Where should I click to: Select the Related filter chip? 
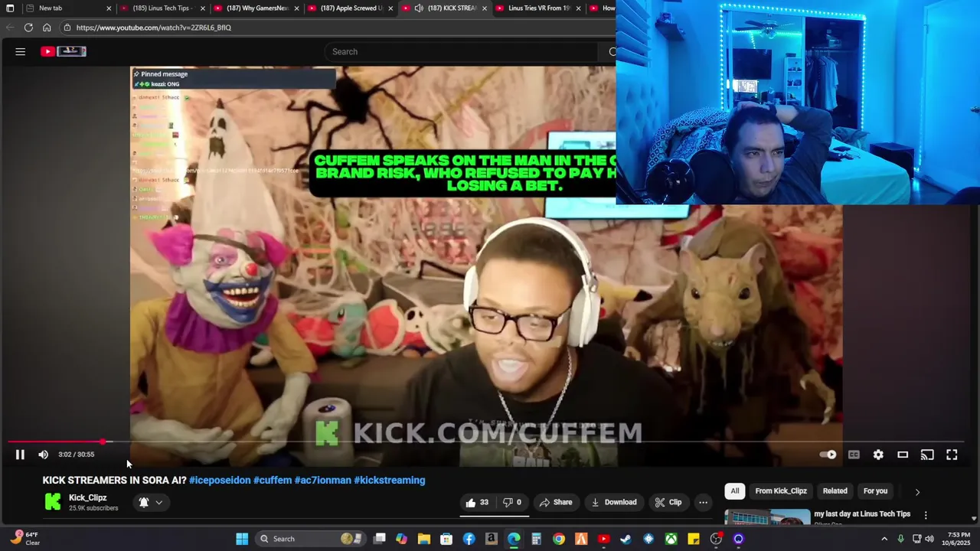coord(835,491)
